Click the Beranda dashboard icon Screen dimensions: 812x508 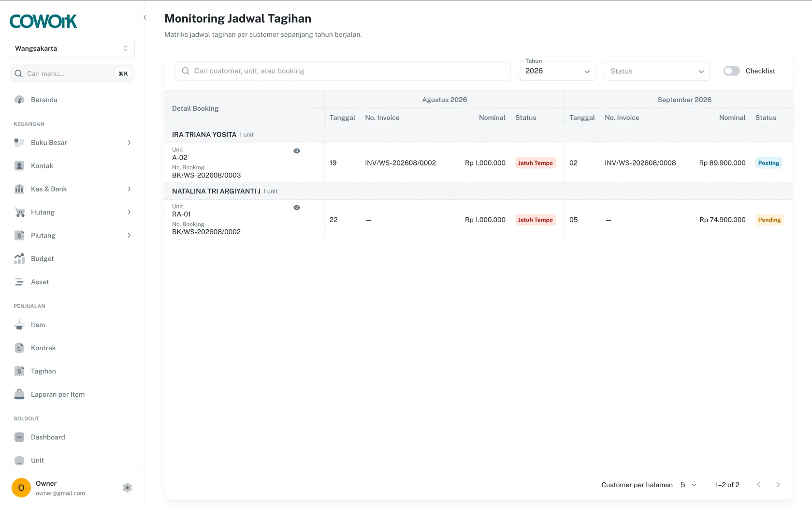point(19,100)
